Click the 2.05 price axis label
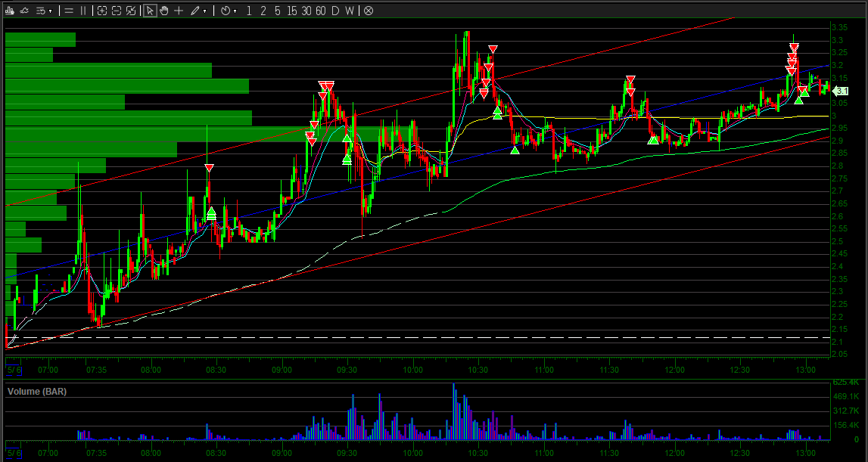 point(840,355)
